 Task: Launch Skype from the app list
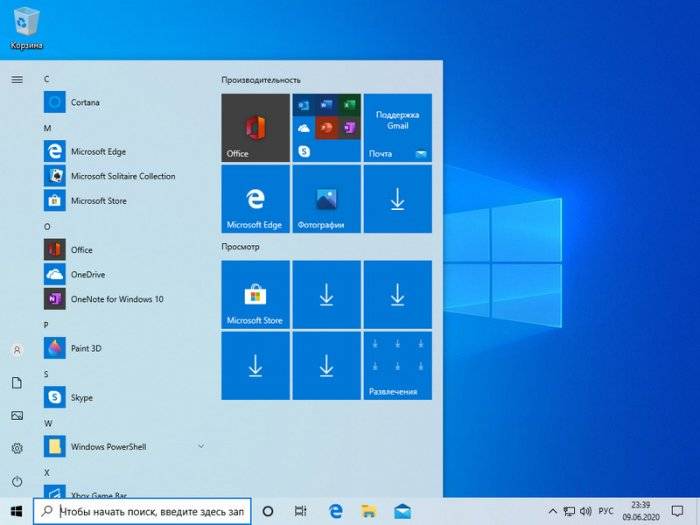point(82,397)
